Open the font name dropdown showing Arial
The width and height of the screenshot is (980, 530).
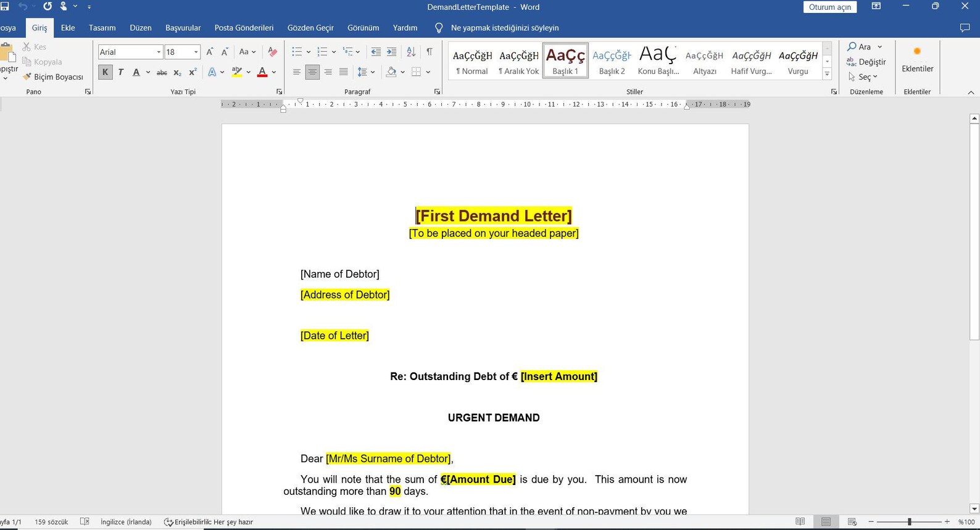[159, 52]
